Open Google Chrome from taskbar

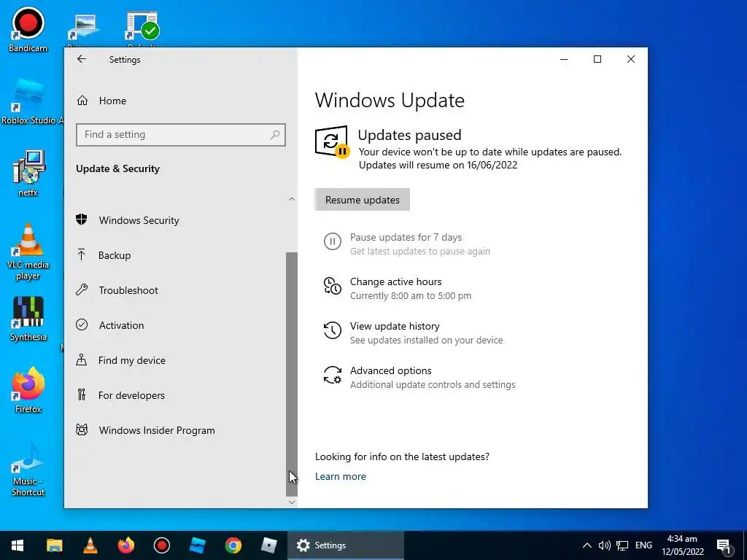[x=233, y=545]
